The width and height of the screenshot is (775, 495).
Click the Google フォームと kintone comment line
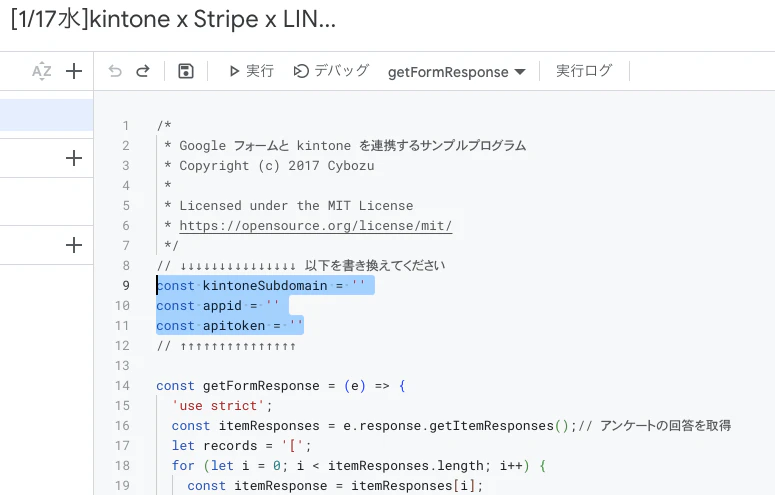(x=345, y=145)
